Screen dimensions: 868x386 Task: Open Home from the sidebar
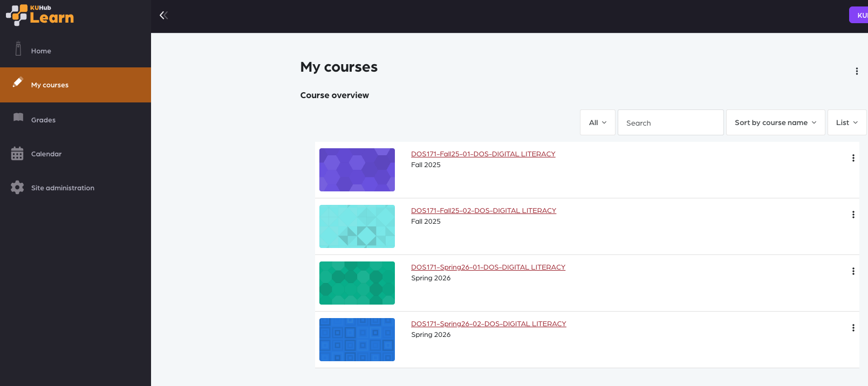pos(76,51)
